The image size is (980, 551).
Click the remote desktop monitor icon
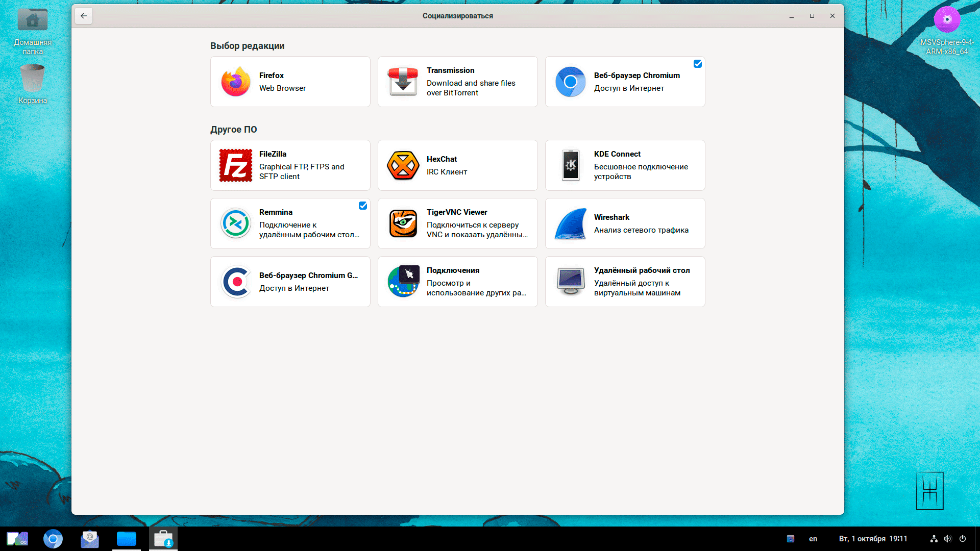pyautogui.click(x=571, y=282)
